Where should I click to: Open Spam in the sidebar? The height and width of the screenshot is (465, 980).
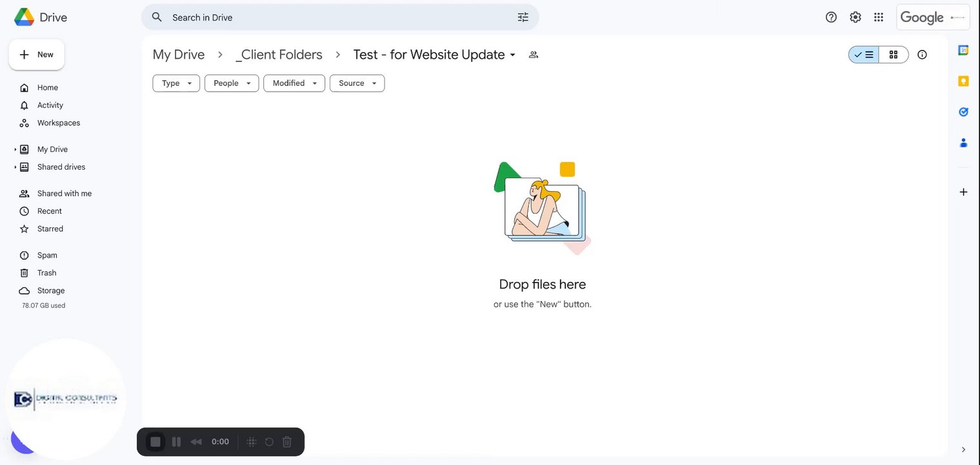(x=47, y=255)
